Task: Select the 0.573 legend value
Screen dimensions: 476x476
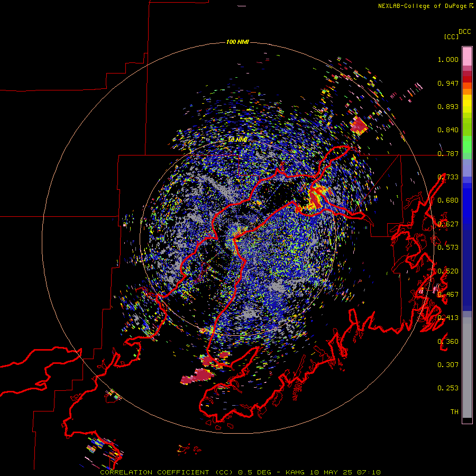Action: pos(448,247)
